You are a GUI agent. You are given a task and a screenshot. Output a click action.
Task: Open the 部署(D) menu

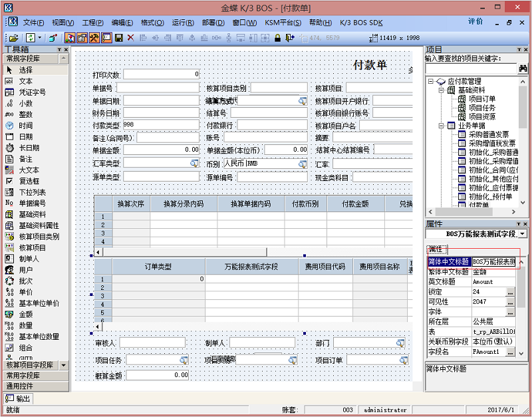point(213,23)
